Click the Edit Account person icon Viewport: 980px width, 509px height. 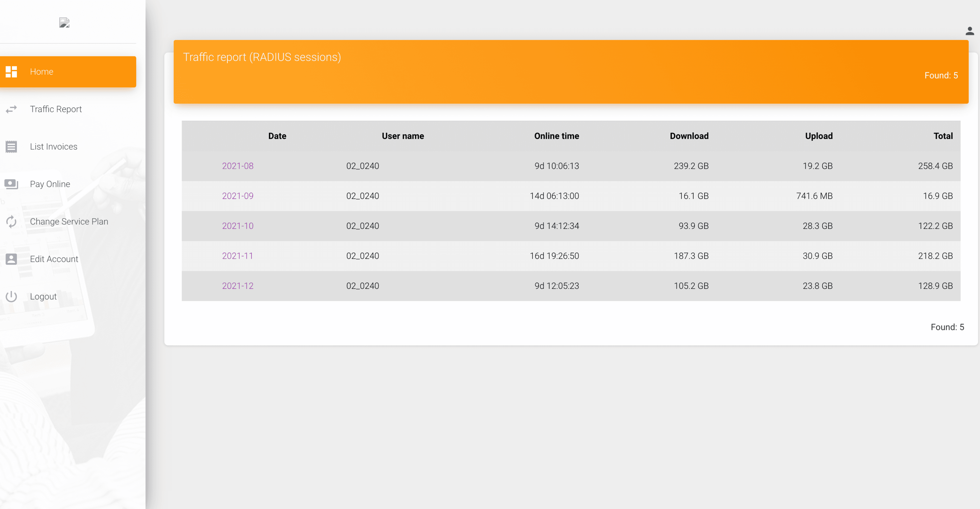[x=11, y=259]
